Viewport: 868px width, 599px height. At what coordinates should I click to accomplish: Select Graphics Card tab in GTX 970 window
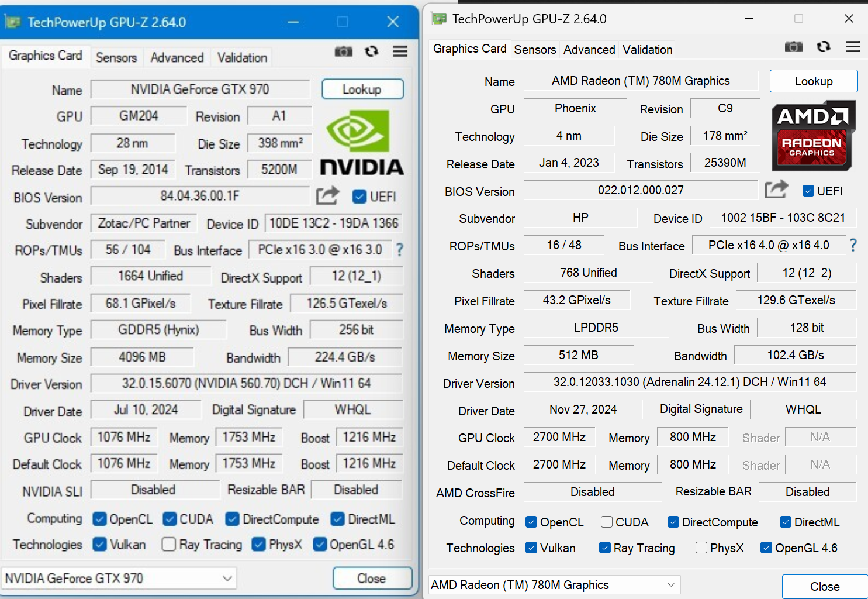pos(46,56)
